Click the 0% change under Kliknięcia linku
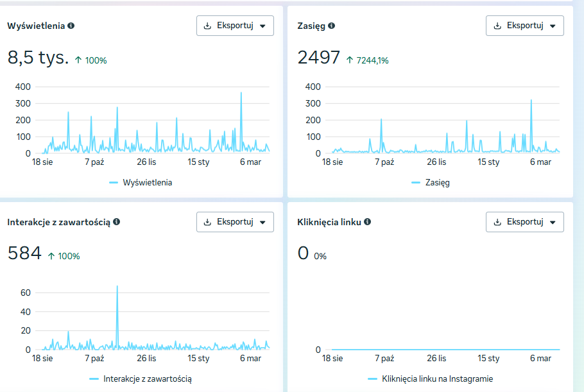 [320, 256]
